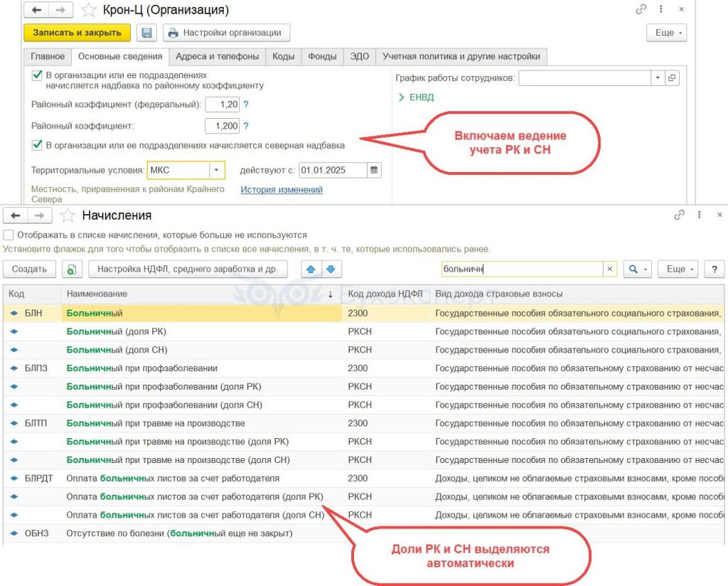Image resolution: width=728 pixels, height=586 pixels.
Task: Enable showing unused accruals in list
Action: coord(9,235)
